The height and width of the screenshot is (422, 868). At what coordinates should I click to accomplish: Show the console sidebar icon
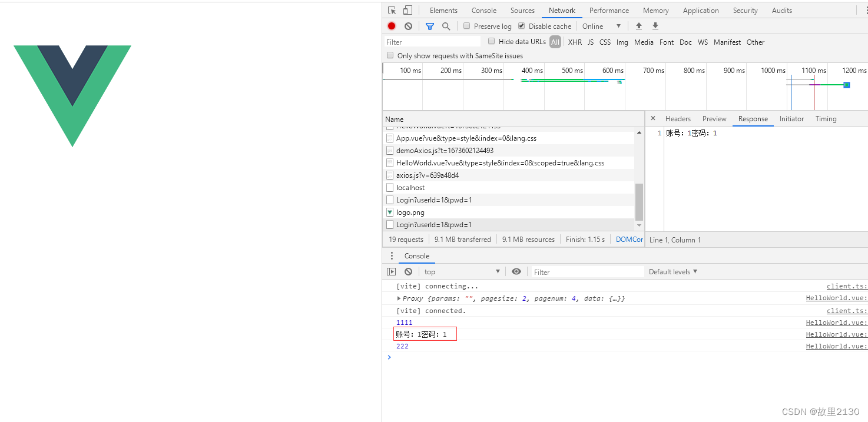click(392, 271)
